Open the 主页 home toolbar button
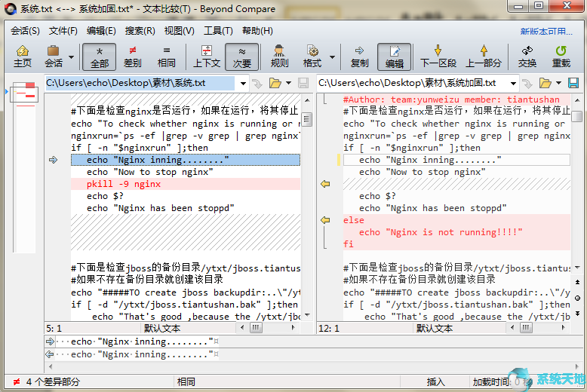This screenshot has width=587, height=392. [x=23, y=57]
